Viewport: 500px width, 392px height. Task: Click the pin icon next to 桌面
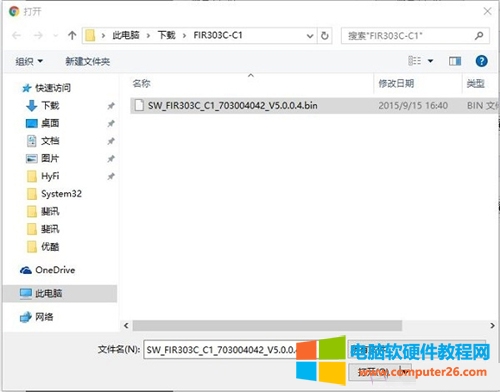coord(111,124)
